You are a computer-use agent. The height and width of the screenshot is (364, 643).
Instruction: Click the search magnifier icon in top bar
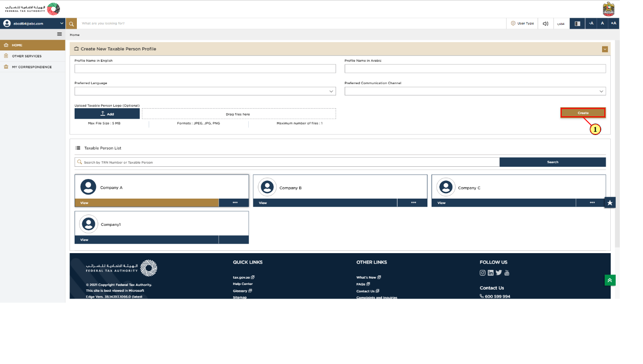tap(71, 23)
